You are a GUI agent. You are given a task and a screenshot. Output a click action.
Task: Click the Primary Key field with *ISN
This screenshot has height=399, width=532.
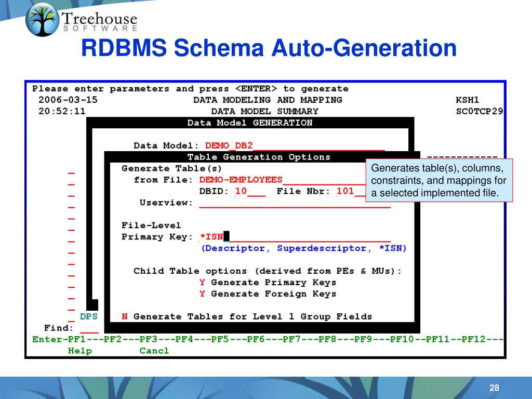click(295, 237)
